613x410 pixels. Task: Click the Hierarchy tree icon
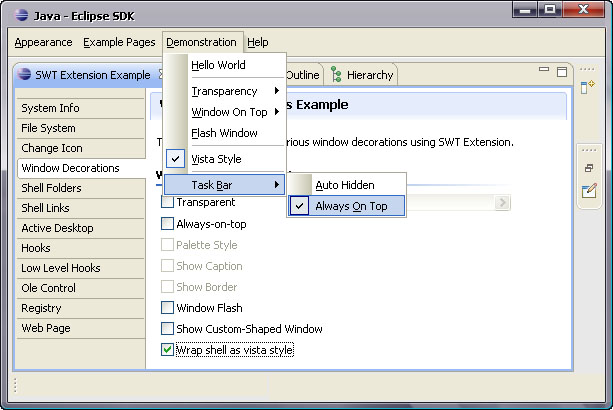[x=336, y=75]
